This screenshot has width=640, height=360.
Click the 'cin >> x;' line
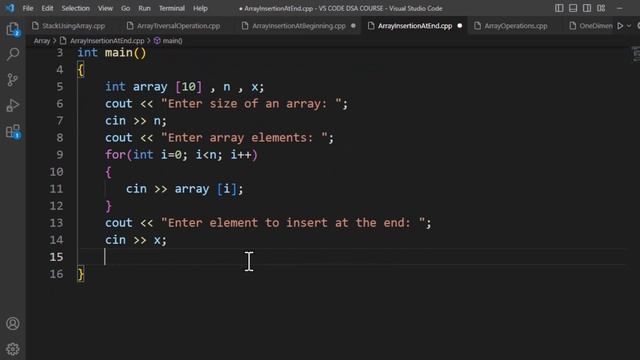pyautogui.click(x=136, y=240)
